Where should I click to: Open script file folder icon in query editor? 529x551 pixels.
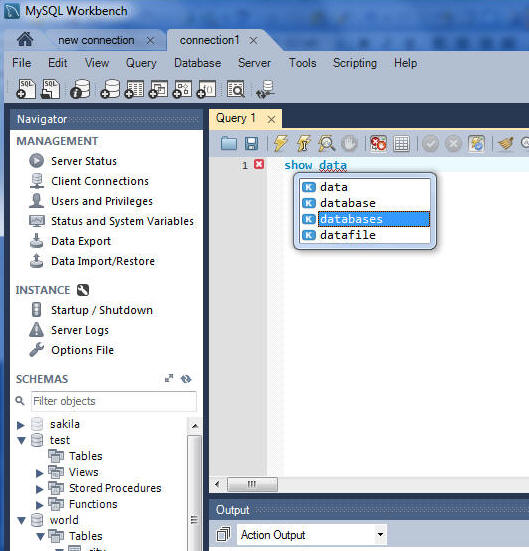(229, 143)
